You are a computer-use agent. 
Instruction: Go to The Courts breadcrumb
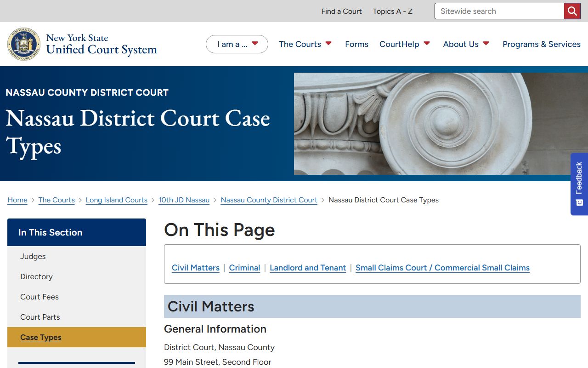(57, 200)
